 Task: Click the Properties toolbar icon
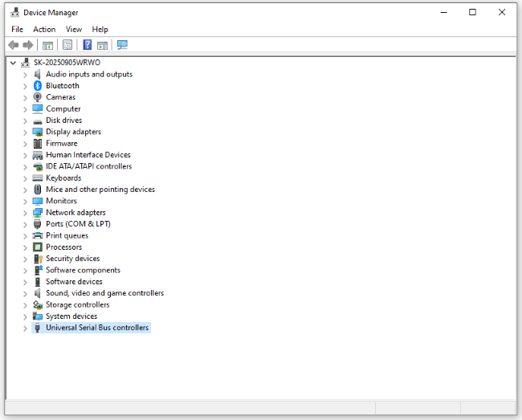pyautogui.click(x=67, y=45)
